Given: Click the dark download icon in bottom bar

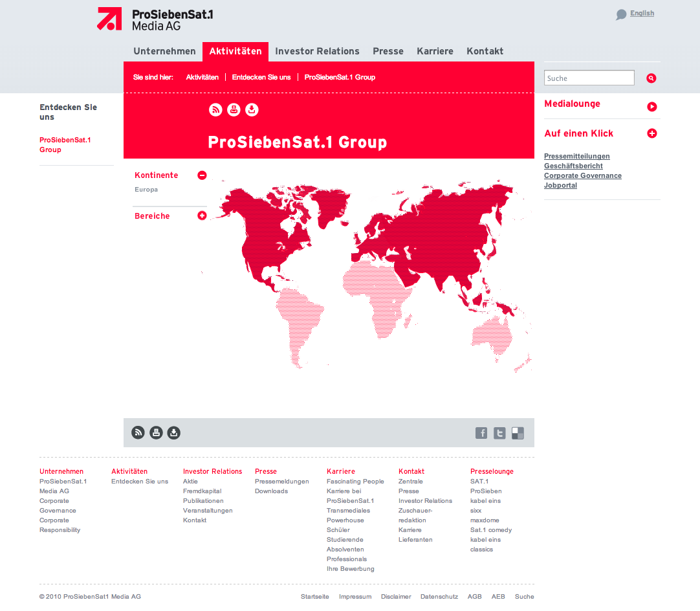Looking at the screenshot, I should tap(173, 432).
